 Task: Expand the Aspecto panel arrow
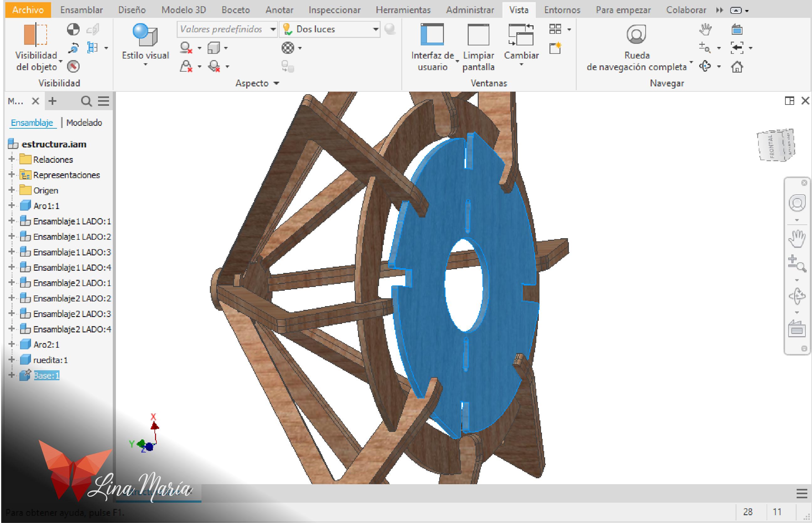(x=276, y=83)
